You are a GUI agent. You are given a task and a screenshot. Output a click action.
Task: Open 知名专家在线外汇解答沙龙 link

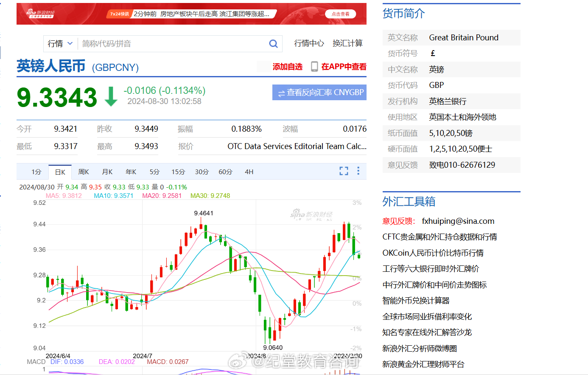[427, 333]
